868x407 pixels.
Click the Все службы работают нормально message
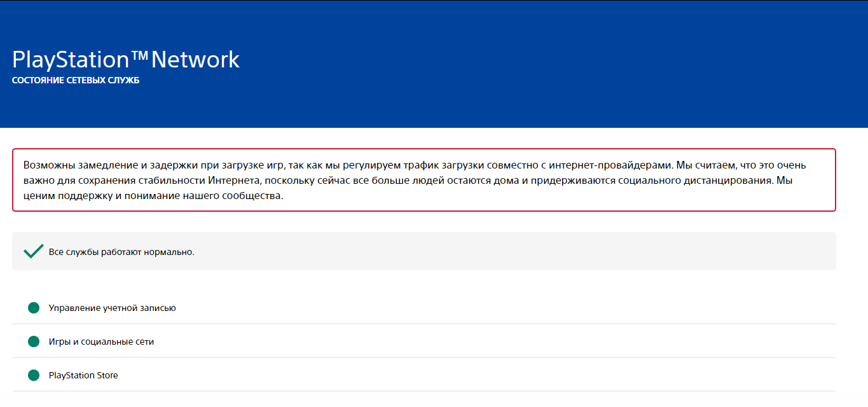click(121, 252)
